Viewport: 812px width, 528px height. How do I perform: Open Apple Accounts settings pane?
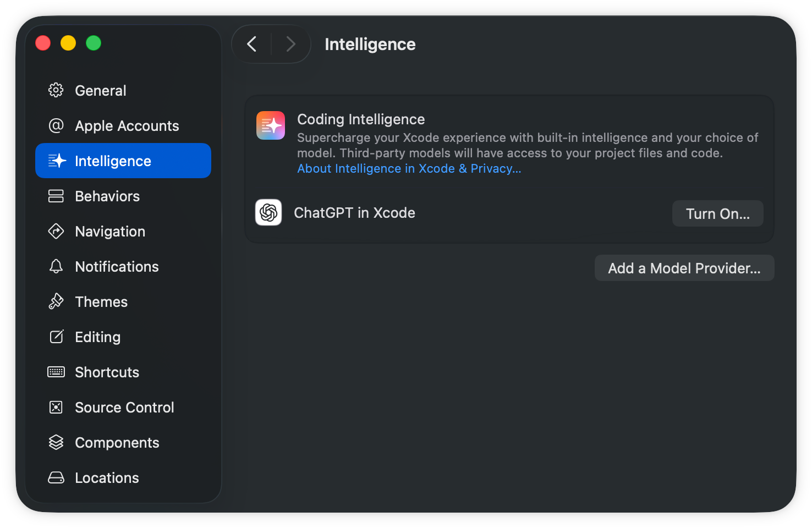coord(123,125)
